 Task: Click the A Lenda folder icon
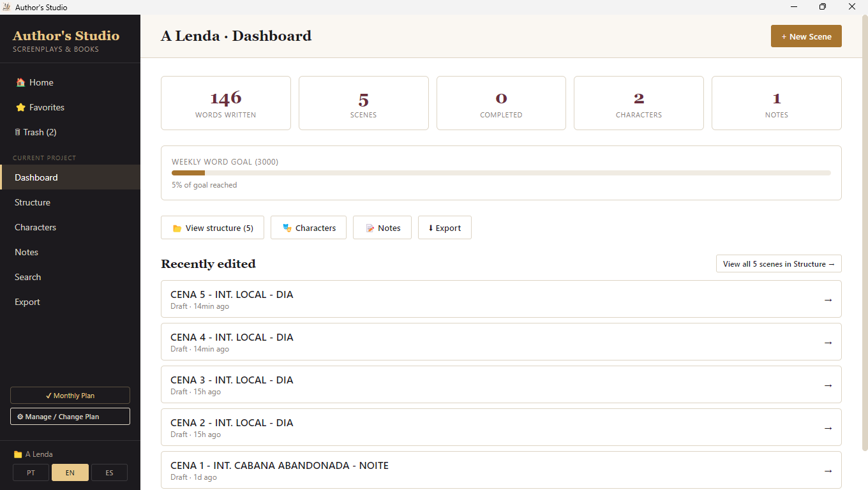point(18,454)
